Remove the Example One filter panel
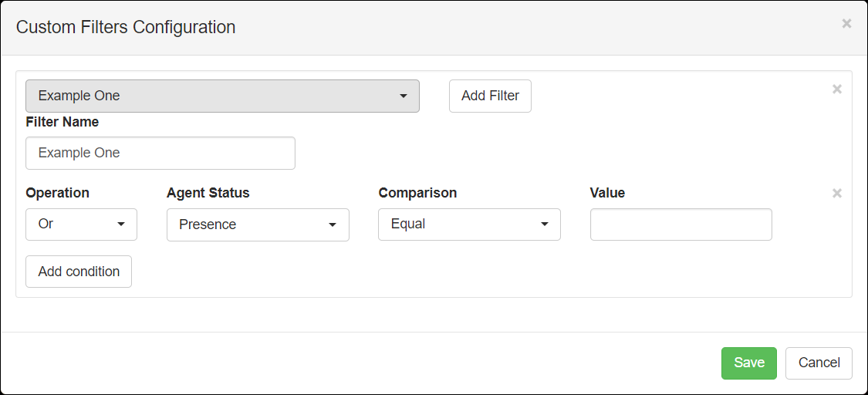This screenshot has height=395, width=868. coord(837,89)
